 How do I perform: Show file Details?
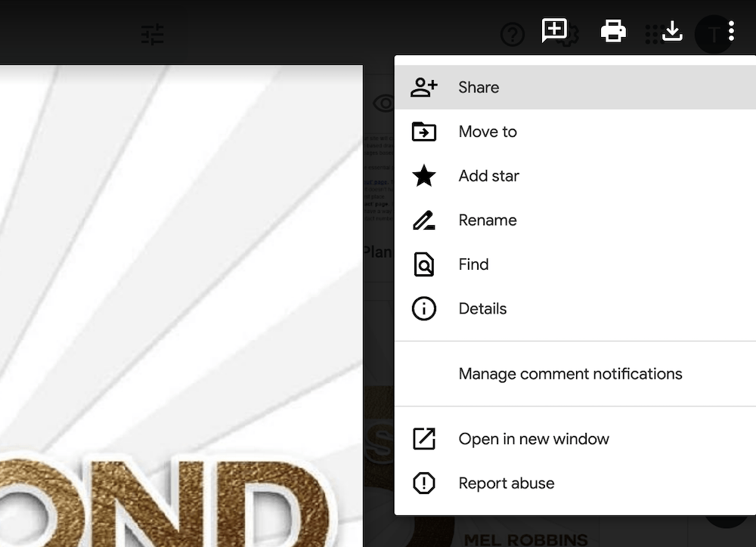tap(575, 309)
